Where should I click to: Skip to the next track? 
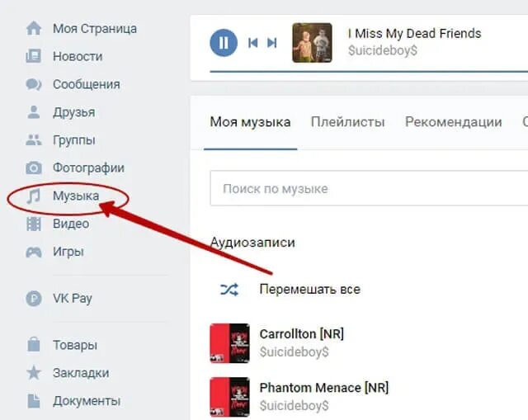click(271, 43)
